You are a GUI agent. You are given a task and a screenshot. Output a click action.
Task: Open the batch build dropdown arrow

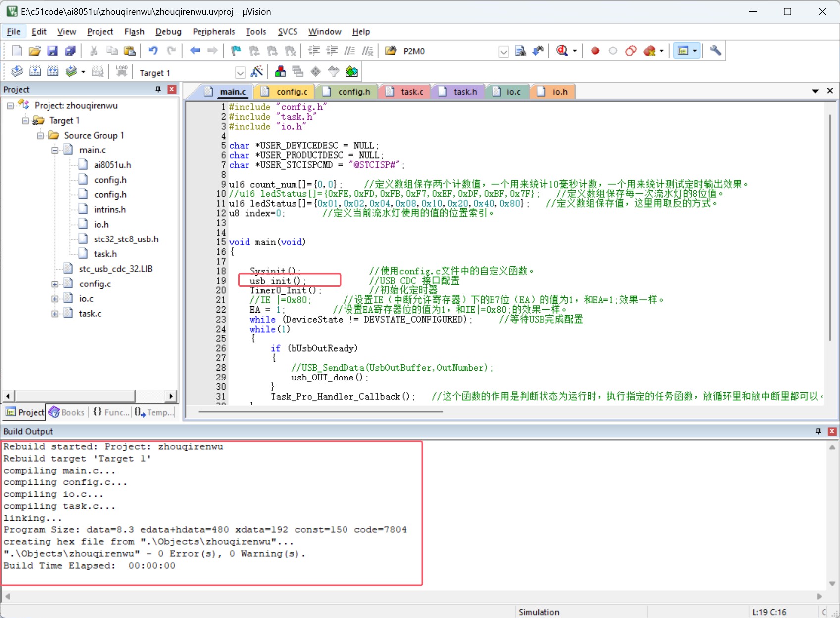coord(83,72)
